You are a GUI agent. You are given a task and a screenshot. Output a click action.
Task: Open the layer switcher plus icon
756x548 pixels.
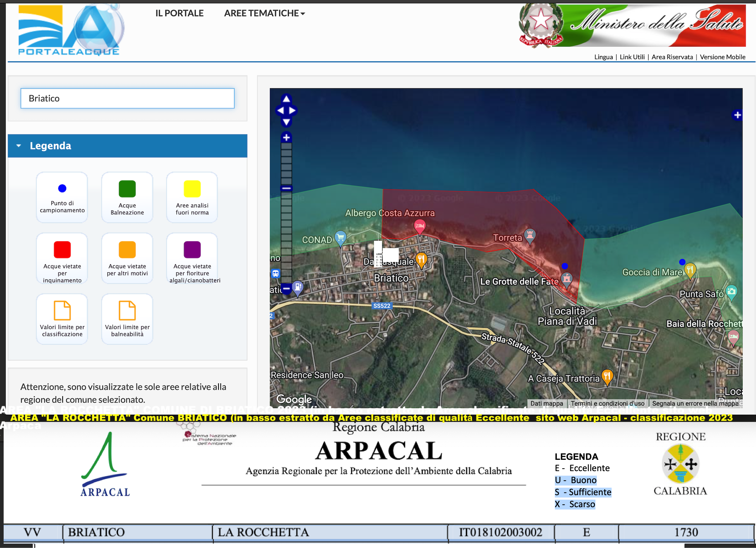737,115
